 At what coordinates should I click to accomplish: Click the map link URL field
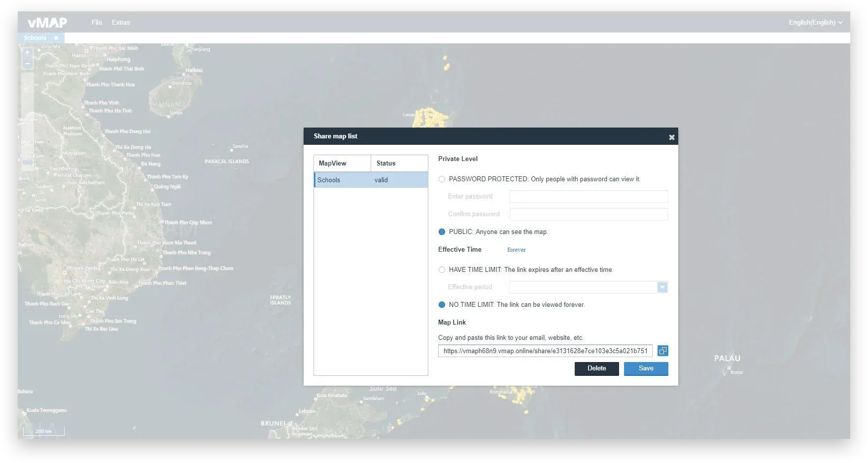(545, 351)
